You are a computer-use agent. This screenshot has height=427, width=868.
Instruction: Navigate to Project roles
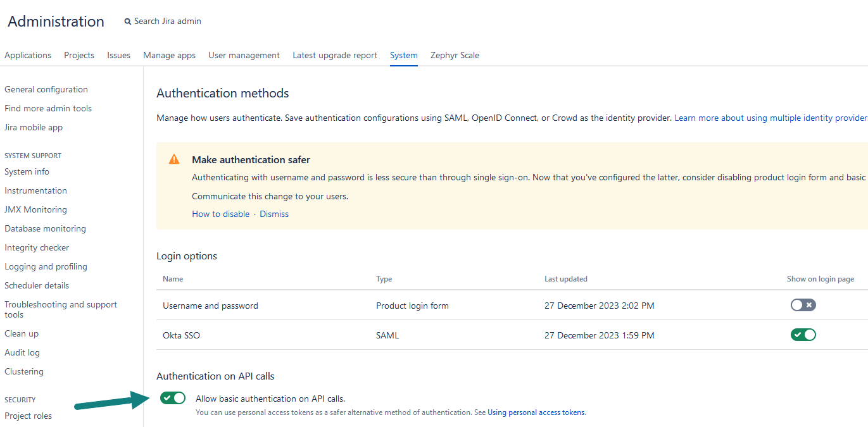point(28,416)
